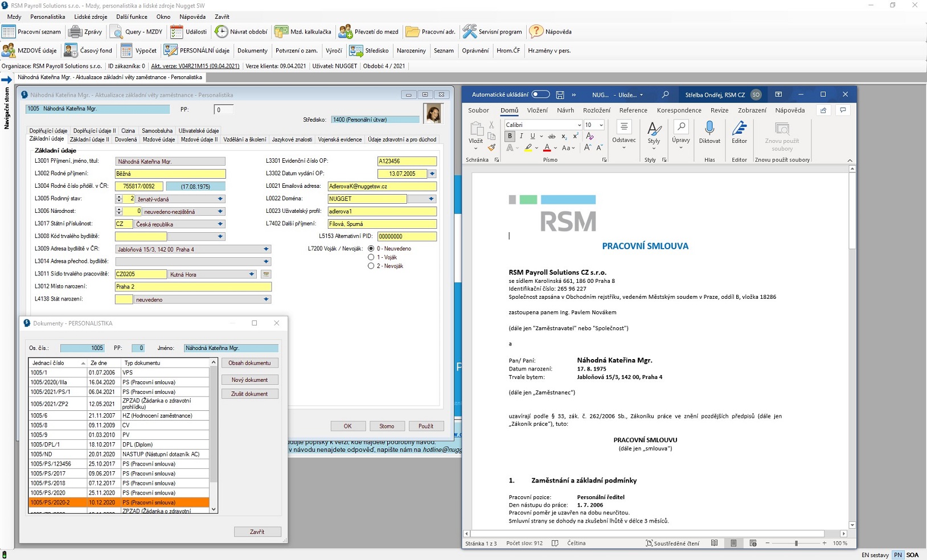Expand Rodinný stav dropdown

click(220, 199)
